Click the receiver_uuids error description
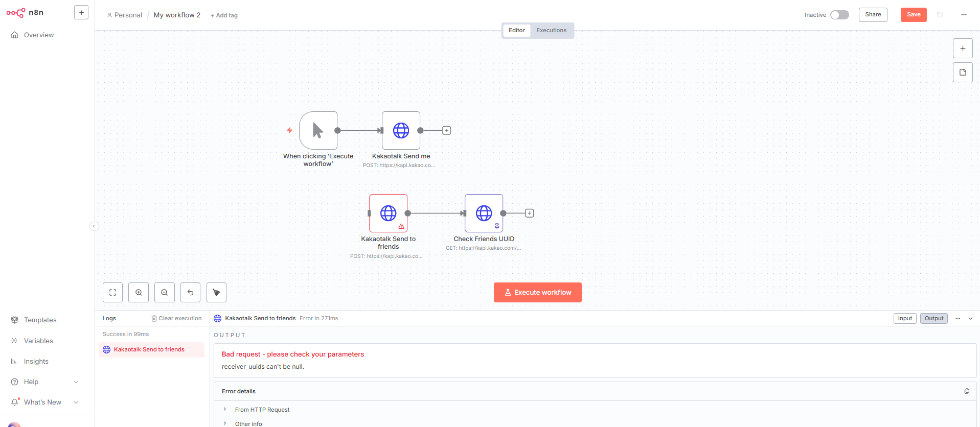The image size is (980, 427). (263, 367)
